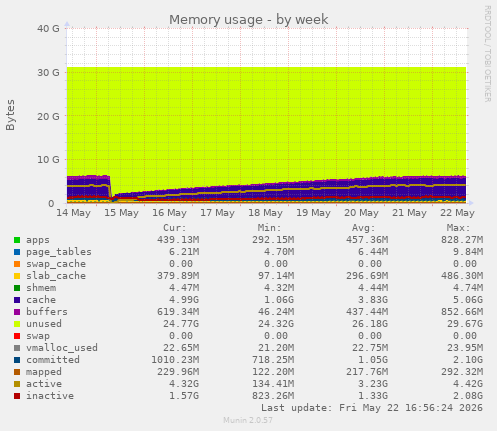This screenshot has width=497, height=431.
Task: Click the committed navy legend swatch
Action: [17, 360]
